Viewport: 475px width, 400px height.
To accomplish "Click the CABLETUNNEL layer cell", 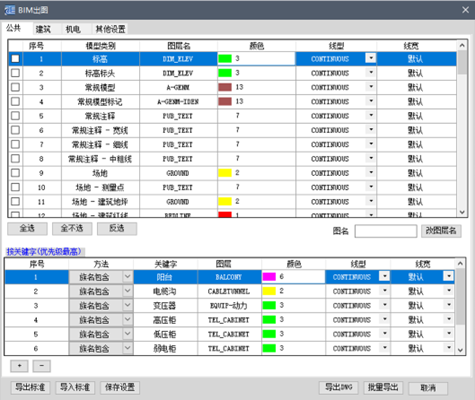I will coord(229,291).
